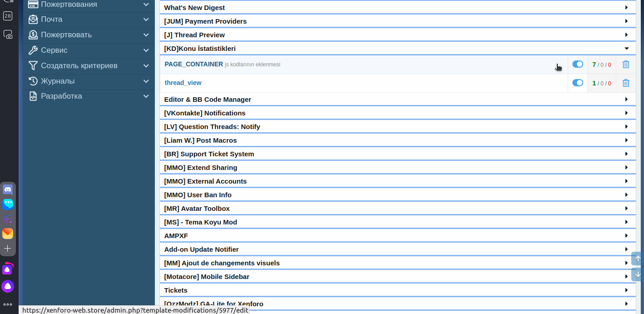644x314 pixels.
Task: Expand the Editor & BB Code Manager section
Action: pos(626,100)
